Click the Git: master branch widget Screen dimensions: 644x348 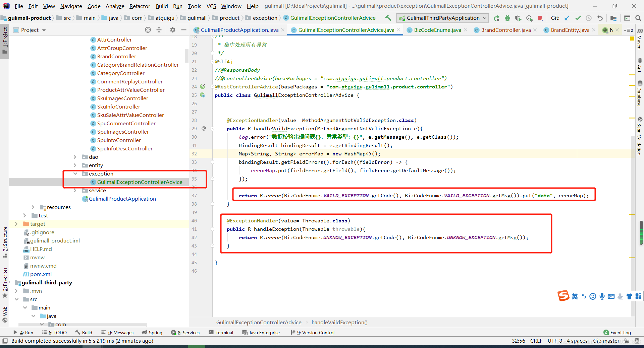click(606, 341)
